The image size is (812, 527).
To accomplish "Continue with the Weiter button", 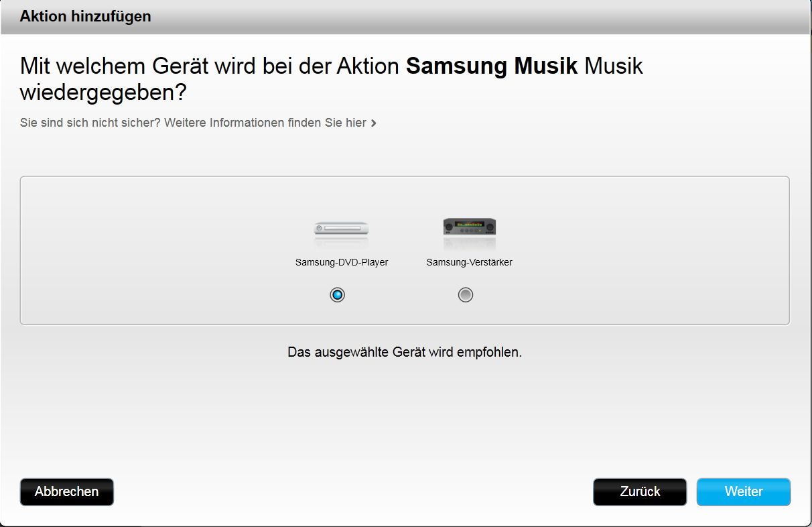I will click(x=744, y=491).
